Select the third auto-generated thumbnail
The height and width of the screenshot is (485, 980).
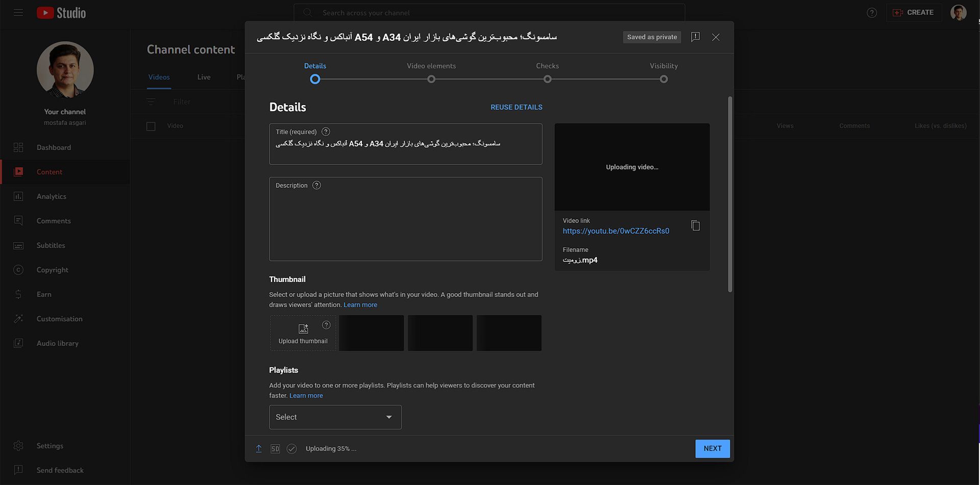click(x=509, y=333)
